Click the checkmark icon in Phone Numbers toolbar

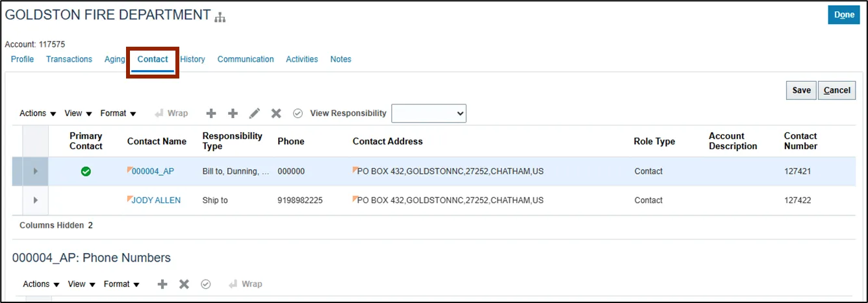pyautogui.click(x=206, y=284)
